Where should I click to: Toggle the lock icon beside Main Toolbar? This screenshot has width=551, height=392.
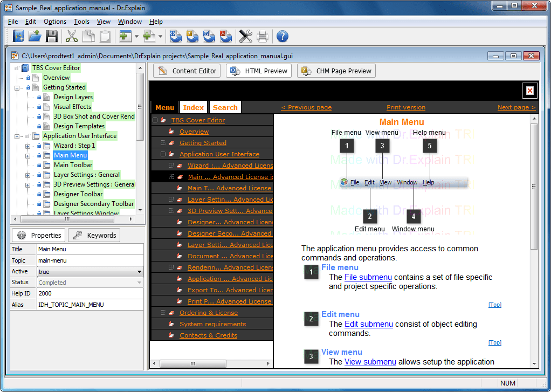[x=39, y=165]
